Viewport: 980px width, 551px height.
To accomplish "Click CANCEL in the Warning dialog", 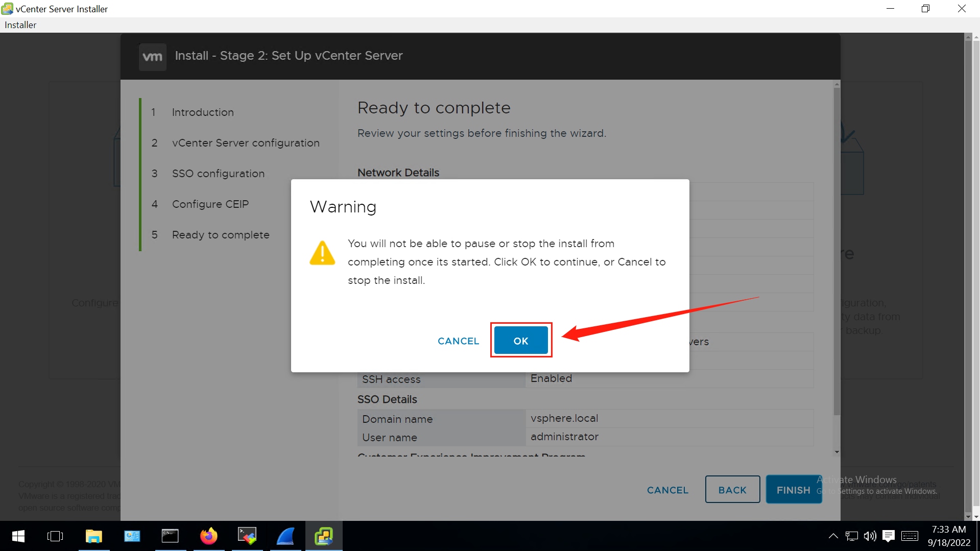I will click(458, 341).
